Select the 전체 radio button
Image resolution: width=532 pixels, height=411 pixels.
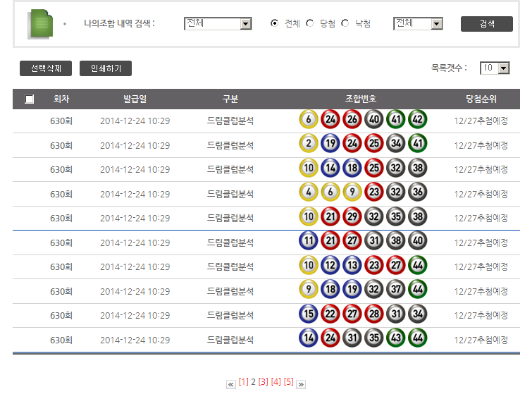[x=275, y=23]
